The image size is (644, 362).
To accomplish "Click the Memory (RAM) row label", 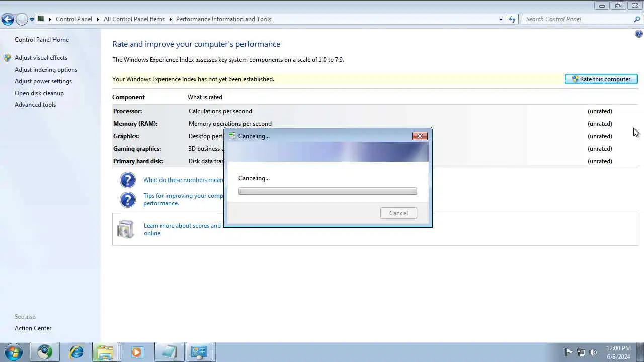I will [135, 124].
